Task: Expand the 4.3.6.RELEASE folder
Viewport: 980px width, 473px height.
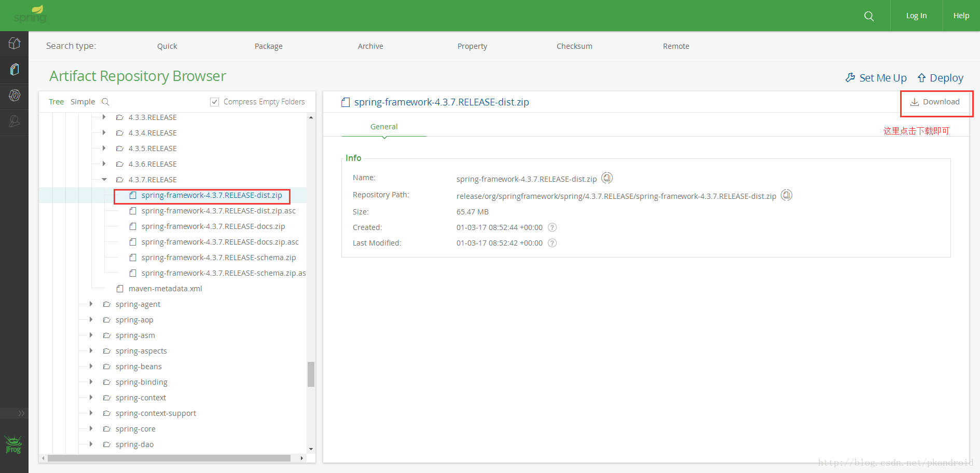Action: pos(104,164)
